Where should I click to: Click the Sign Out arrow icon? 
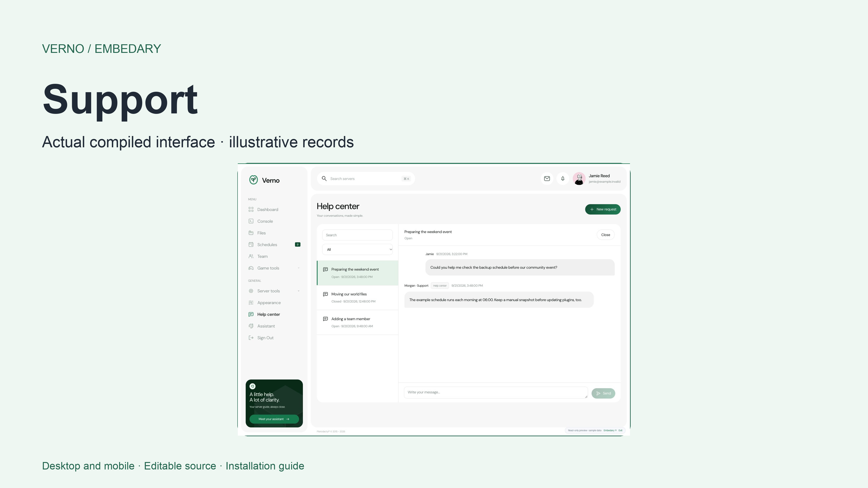251,338
